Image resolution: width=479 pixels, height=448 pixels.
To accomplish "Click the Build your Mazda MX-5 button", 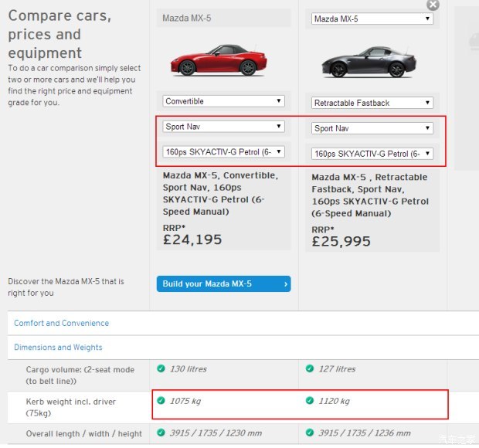I will click(223, 284).
